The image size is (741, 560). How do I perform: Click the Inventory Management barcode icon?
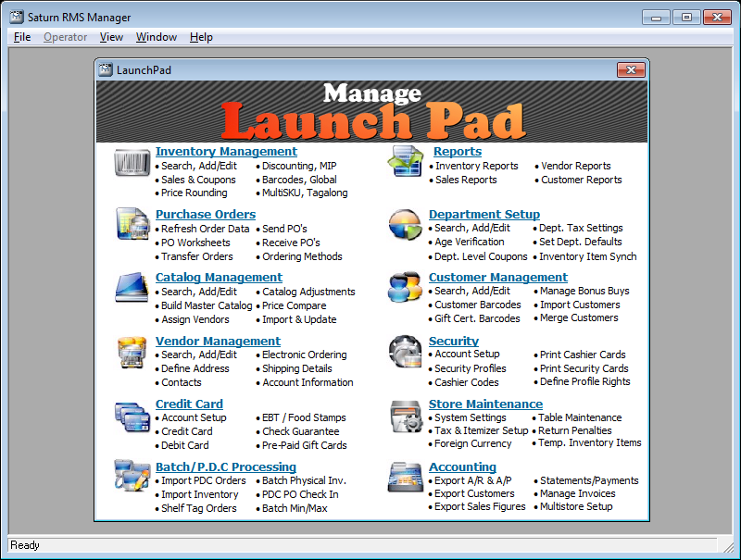coord(132,163)
